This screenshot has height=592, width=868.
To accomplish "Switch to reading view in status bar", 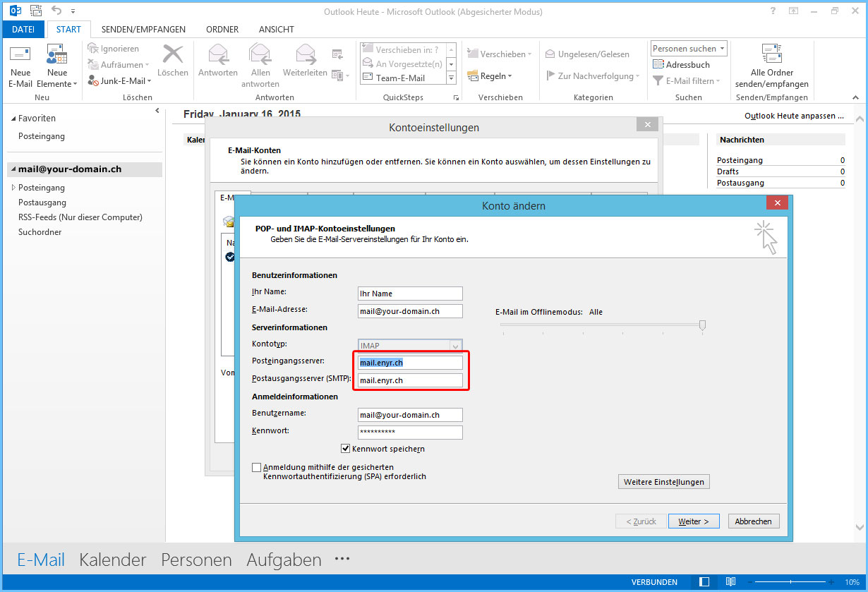I will tap(730, 582).
